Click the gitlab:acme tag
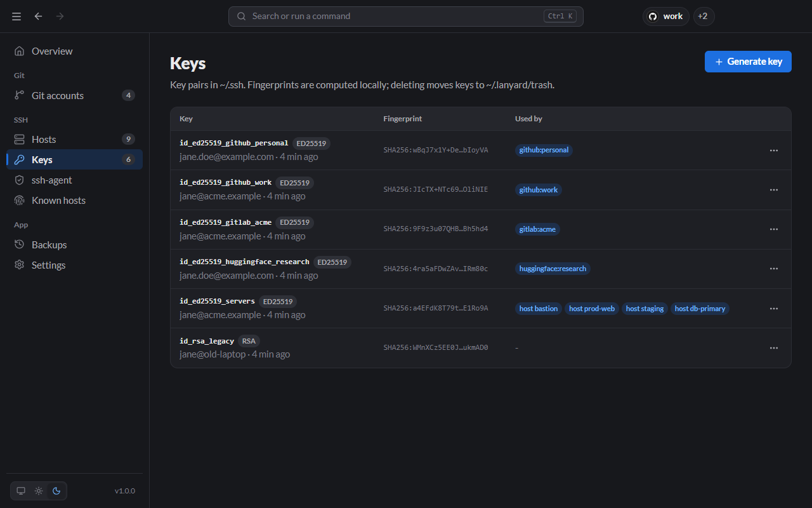The width and height of the screenshot is (812, 508). (x=537, y=229)
